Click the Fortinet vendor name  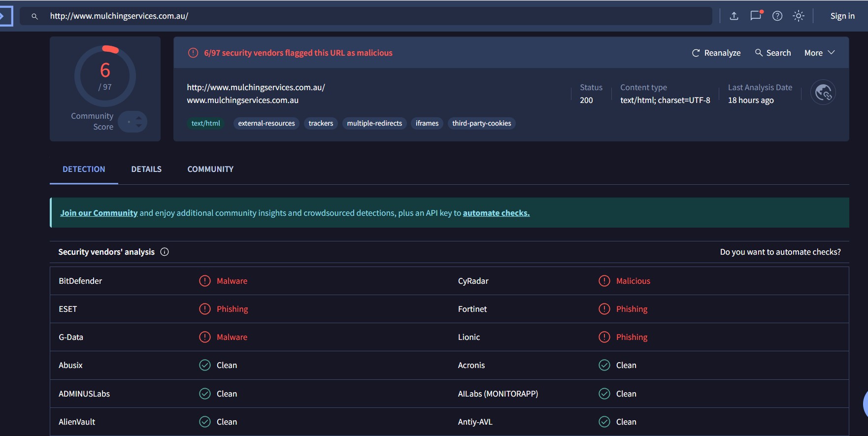472,309
